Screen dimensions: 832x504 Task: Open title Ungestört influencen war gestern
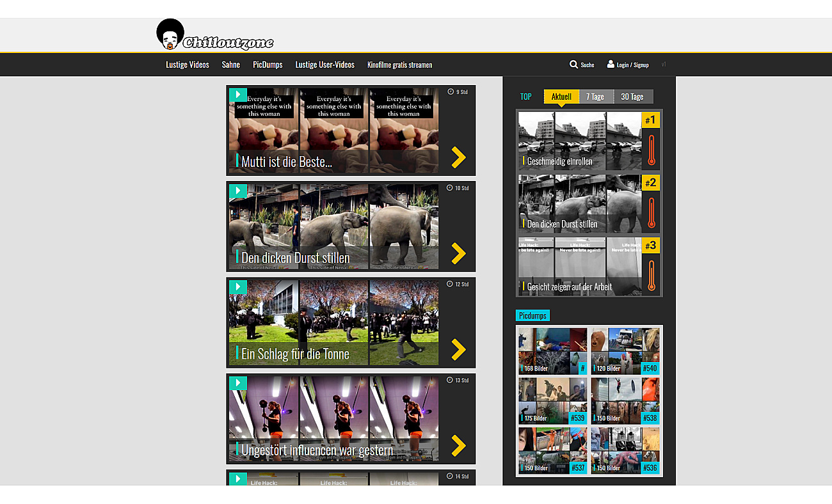317,450
